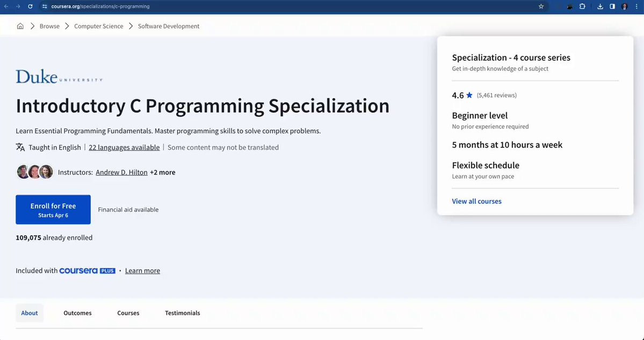Open instructor Andrew D. Hilton's profile
644x340 pixels.
click(121, 172)
